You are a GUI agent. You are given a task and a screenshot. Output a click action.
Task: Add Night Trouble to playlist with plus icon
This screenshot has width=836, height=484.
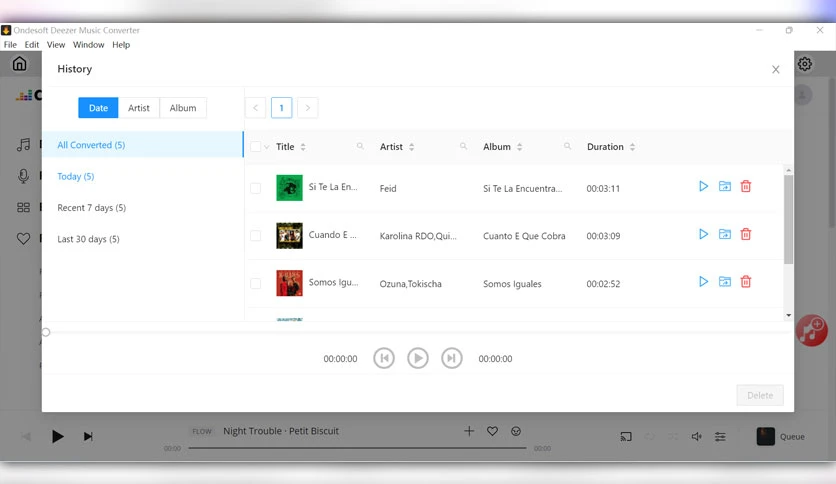pyautogui.click(x=469, y=431)
